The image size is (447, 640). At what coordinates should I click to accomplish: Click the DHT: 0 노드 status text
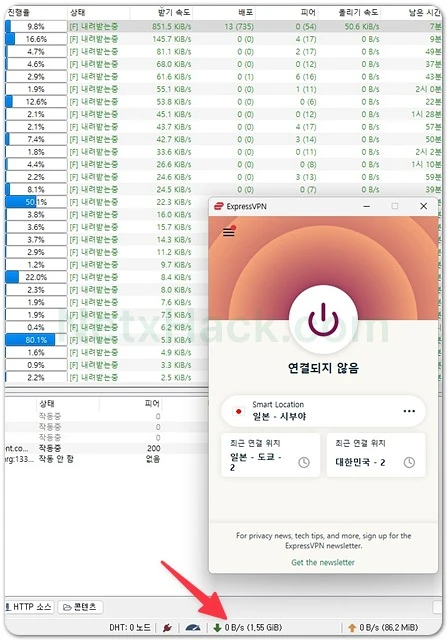tap(130, 627)
